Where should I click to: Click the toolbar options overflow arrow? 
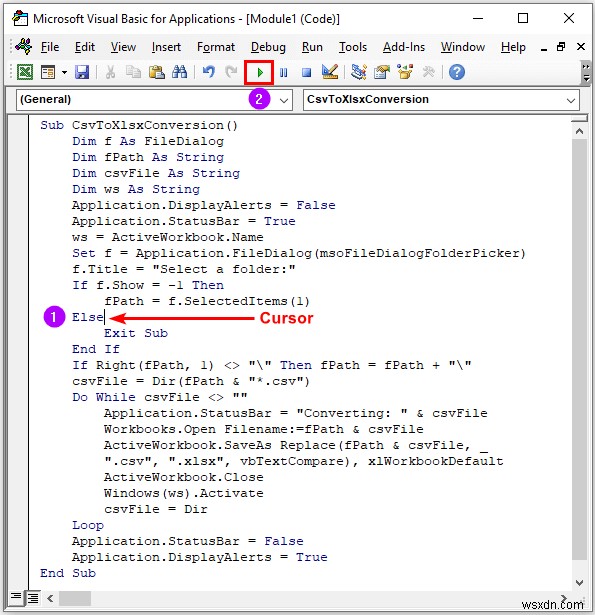pos(586,73)
